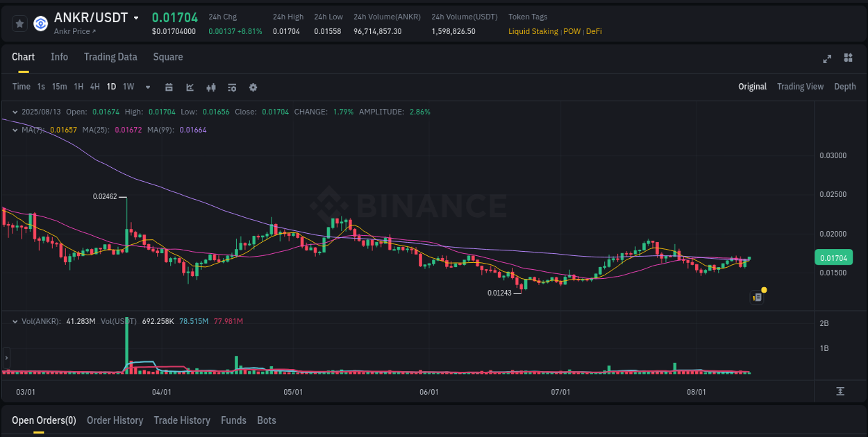The image size is (868, 437).
Task: Open the panel layout picker icon
Action: (x=848, y=58)
